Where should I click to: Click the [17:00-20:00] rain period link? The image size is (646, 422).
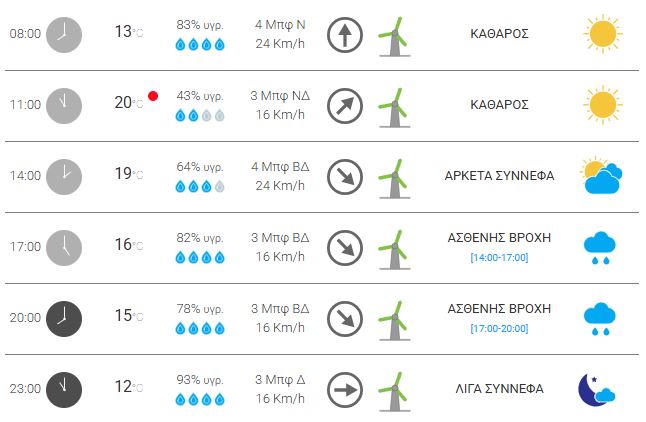[499, 329]
